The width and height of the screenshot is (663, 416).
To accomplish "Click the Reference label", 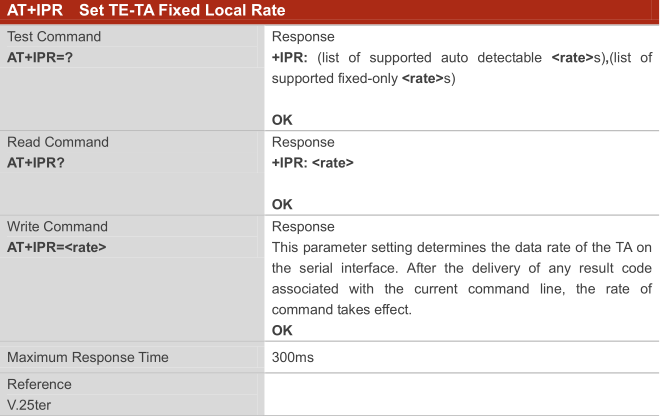I will click(38, 384).
